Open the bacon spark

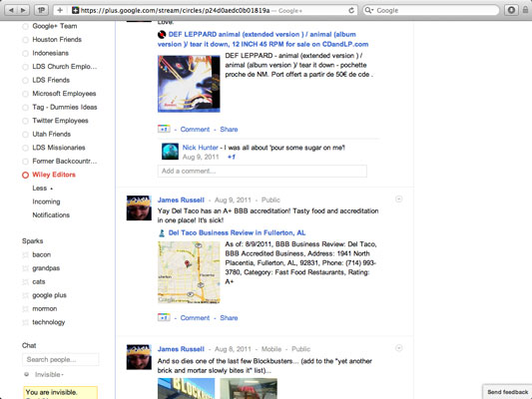pos(41,254)
